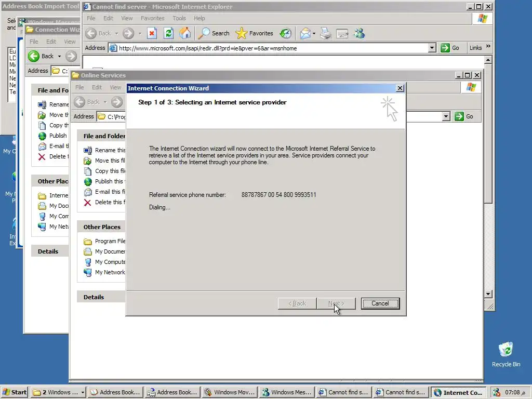Open File menu in Connection Wizard folder window
Image resolution: width=532 pixels, height=399 pixels.
tap(34, 42)
